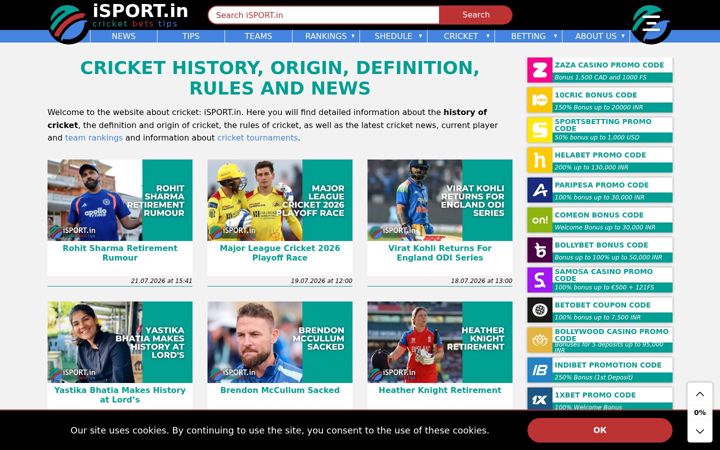720x450 pixels.
Task: Open Major League Cricket 2026 Playoff Race headline
Action: coord(280,253)
